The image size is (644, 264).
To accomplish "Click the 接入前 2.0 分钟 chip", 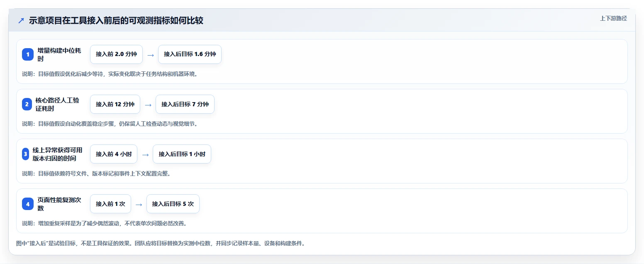I will (116, 54).
